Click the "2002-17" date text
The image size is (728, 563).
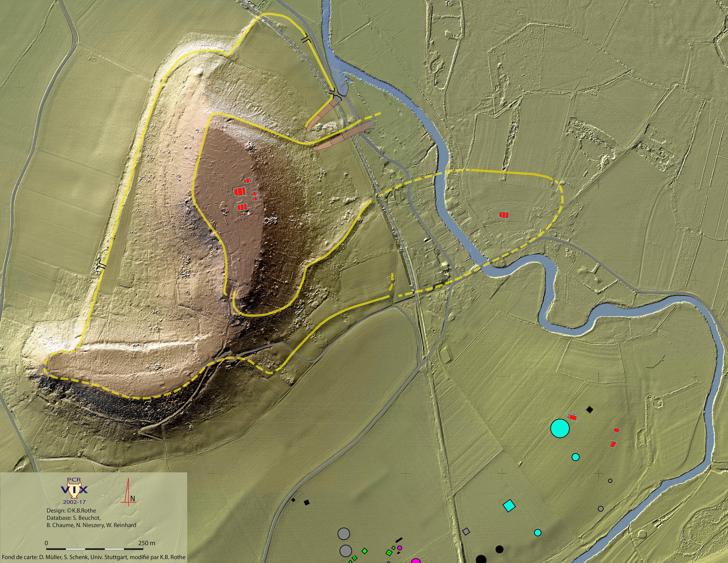[74, 502]
